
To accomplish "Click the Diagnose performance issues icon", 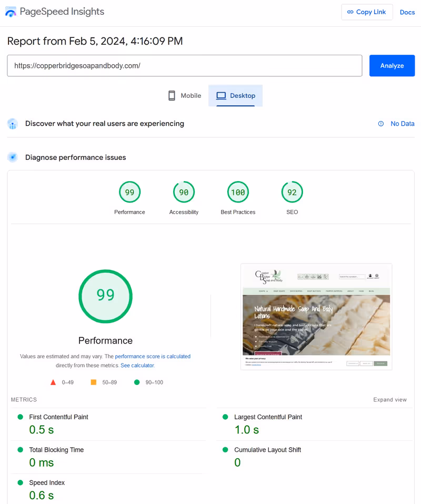I will (x=13, y=157).
